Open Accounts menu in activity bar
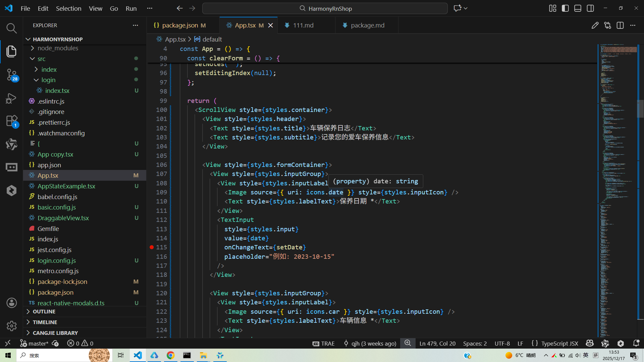This screenshot has width=644, height=362. [x=11, y=303]
